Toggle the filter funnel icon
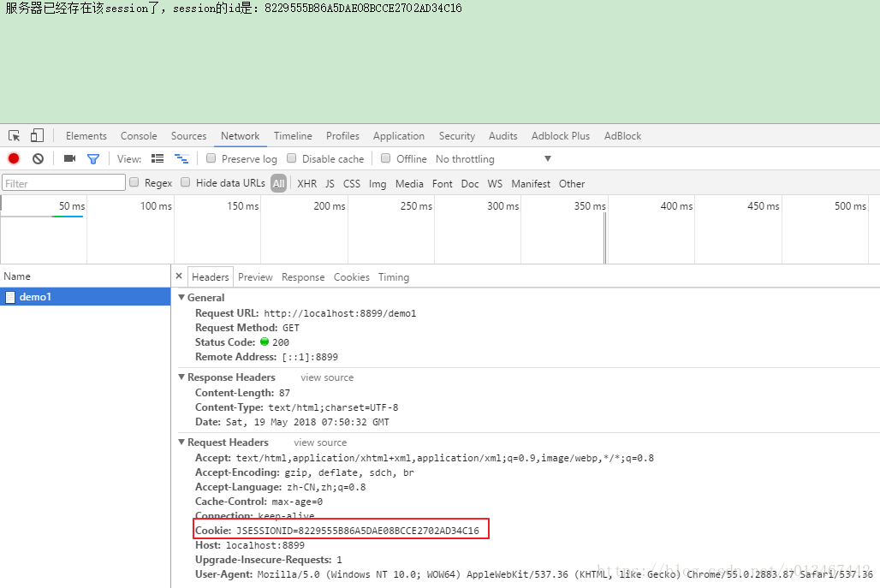This screenshot has height=588, width=880. click(93, 159)
